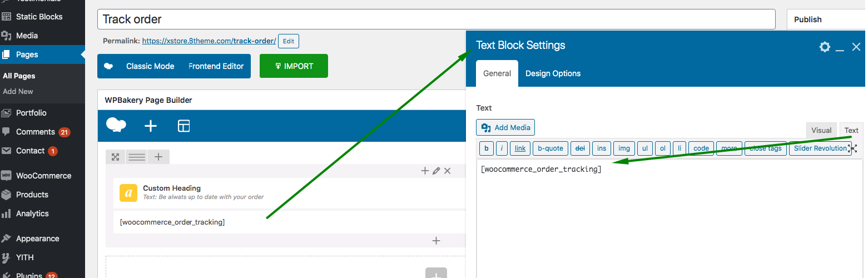The width and height of the screenshot is (868, 278).
Task: Click the Slider Revolution quicktag button
Action: (x=820, y=148)
